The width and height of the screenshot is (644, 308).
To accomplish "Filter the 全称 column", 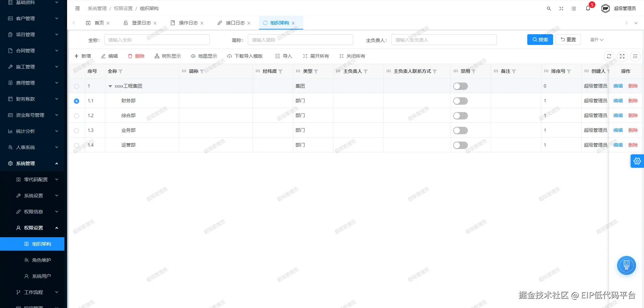I will click(x=121, y=71).
